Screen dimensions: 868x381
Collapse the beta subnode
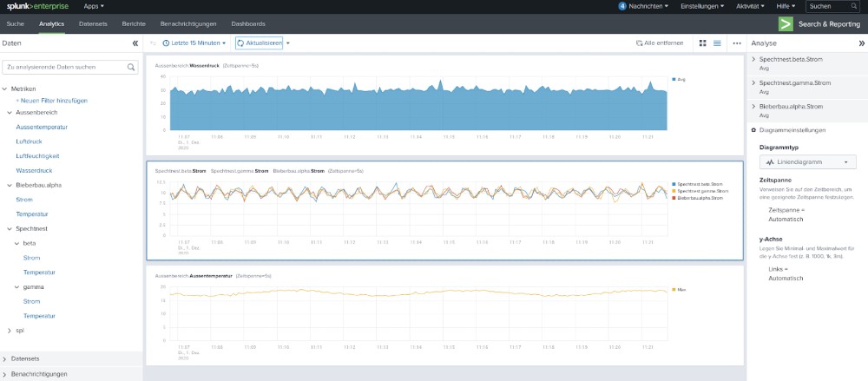(16, 243)
